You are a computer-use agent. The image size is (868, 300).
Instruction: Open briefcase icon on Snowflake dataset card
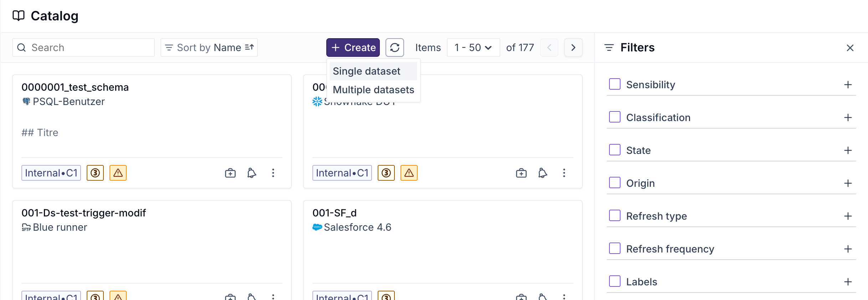521,173
